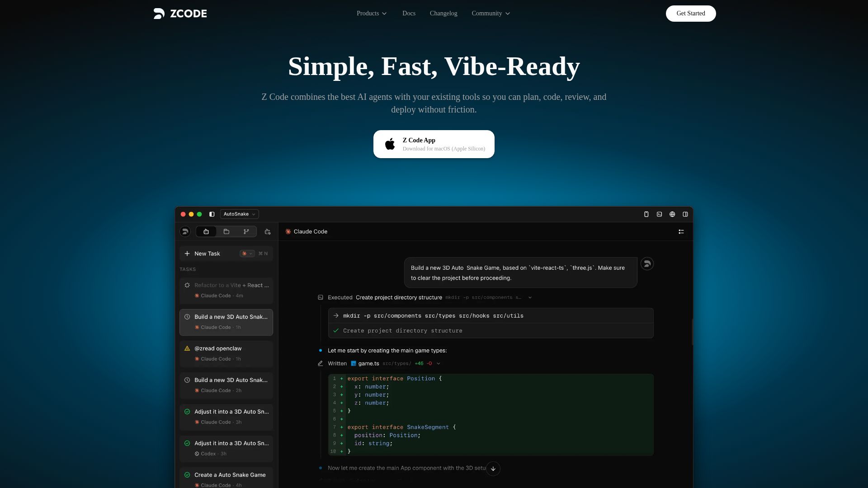Toggle the right side panel icon

[685, 214]
